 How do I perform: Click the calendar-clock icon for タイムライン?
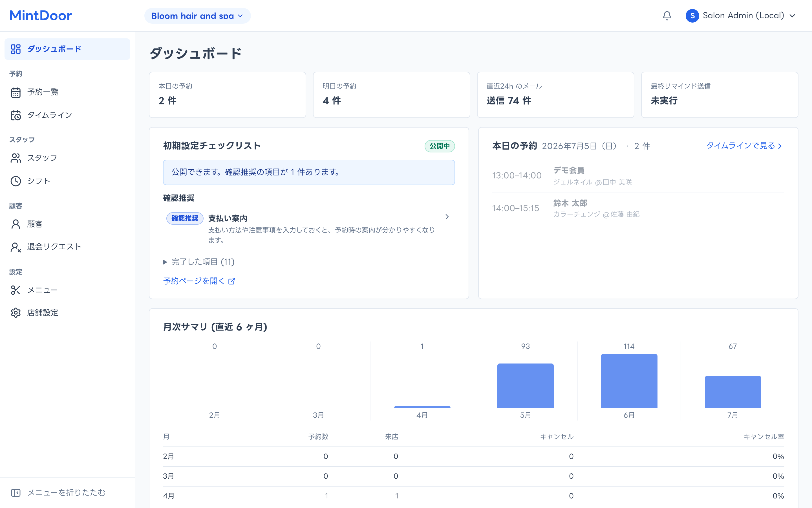(16, 115)
